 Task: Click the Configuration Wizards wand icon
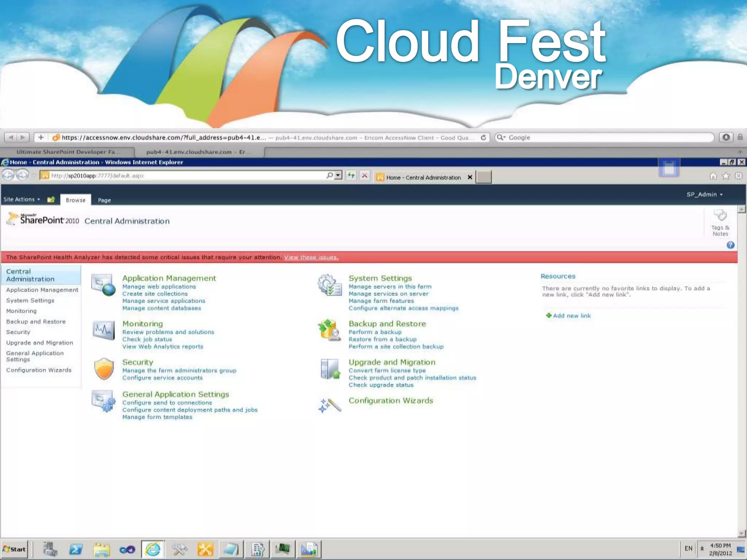pos(330,405)
